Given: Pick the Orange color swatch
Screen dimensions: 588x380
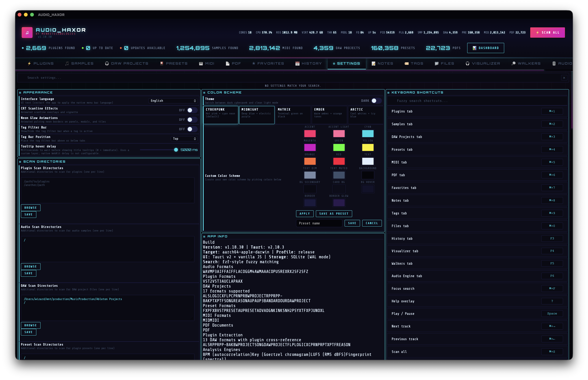Looking at the screenshot, I should click(x=310, y=161).
